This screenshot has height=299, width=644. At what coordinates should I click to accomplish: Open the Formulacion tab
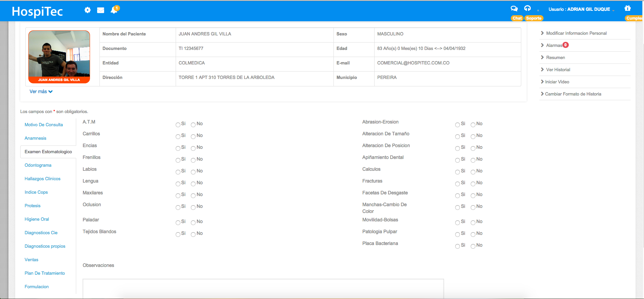[x=37, y=287]
